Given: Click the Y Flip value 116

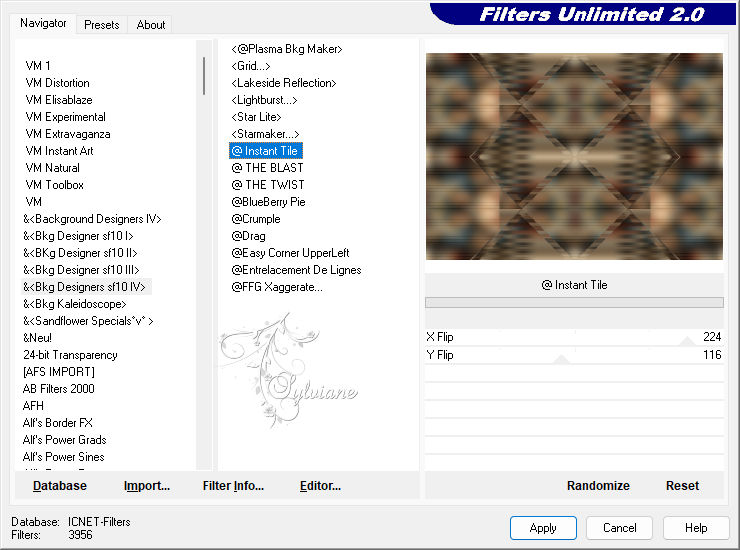Looking at the screenshot, I should [712, 355].
